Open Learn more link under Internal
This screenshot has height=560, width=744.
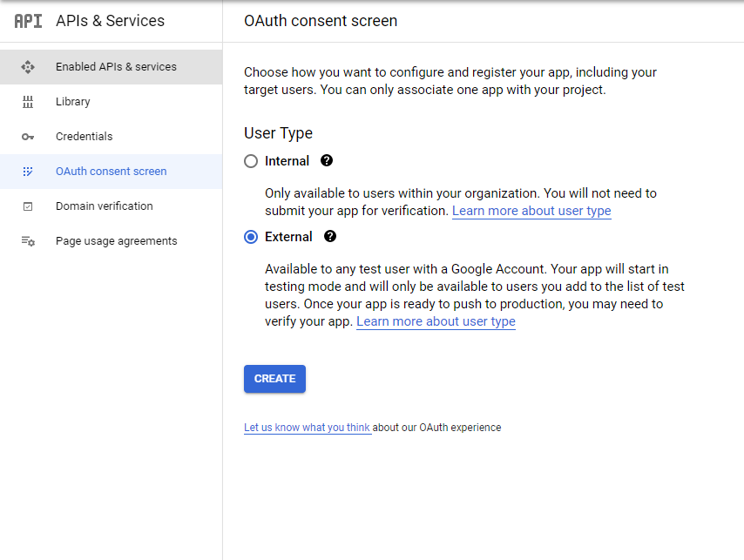click(531, 211)
